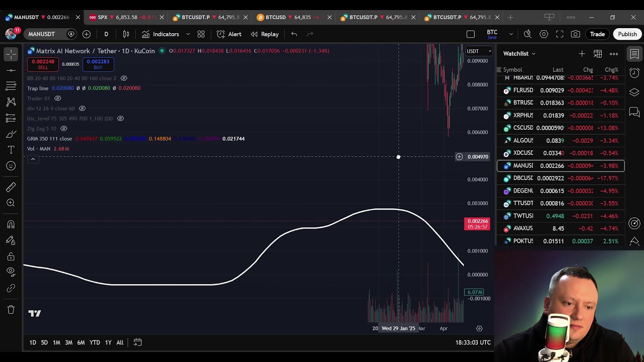Open the Fibonacci and Gann tools
This screenshot has height=362, width=644.
(x=11, y=86)
